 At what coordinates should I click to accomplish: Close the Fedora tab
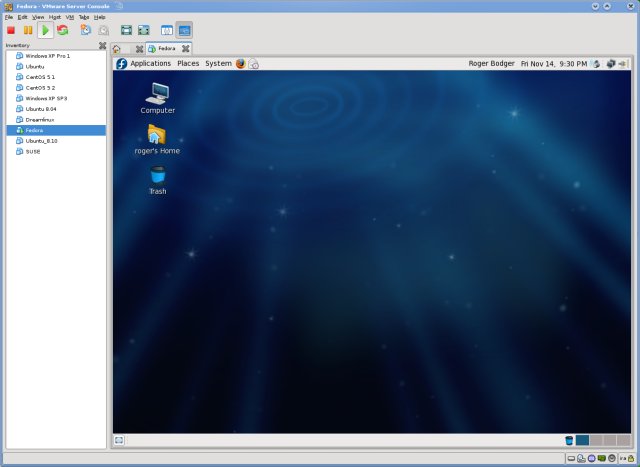pos(186,49)
